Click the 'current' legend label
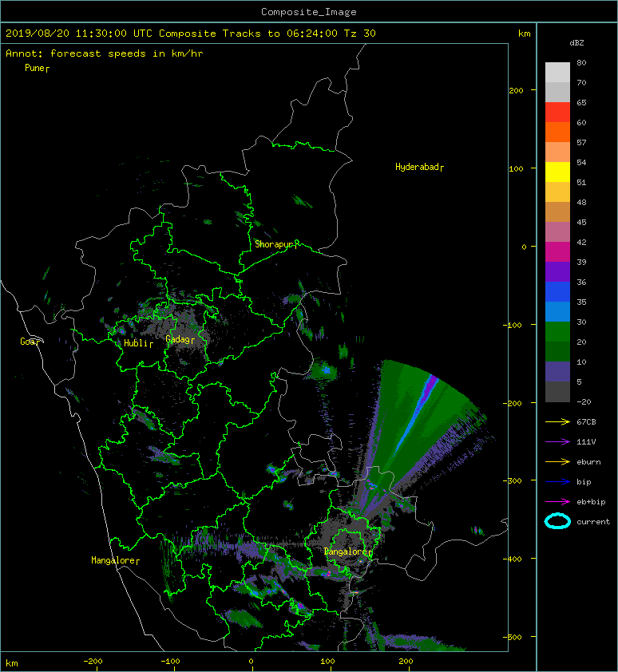618x672 pixels. (x=593, y=522)
